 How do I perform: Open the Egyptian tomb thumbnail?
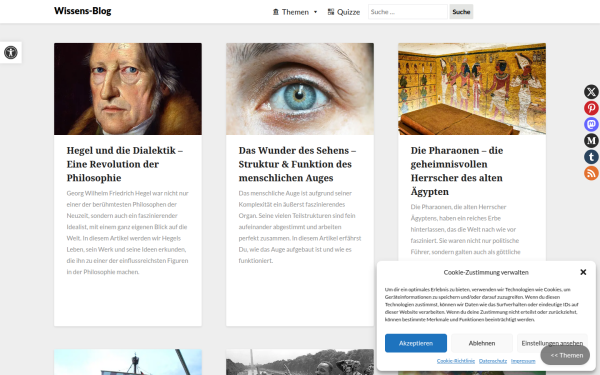472,89
